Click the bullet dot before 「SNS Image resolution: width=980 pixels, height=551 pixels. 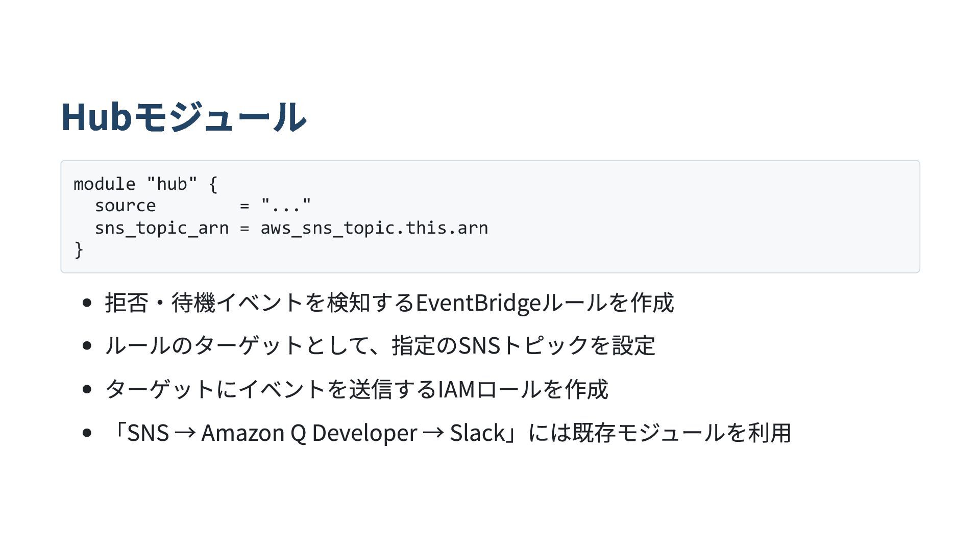(87, 433)
